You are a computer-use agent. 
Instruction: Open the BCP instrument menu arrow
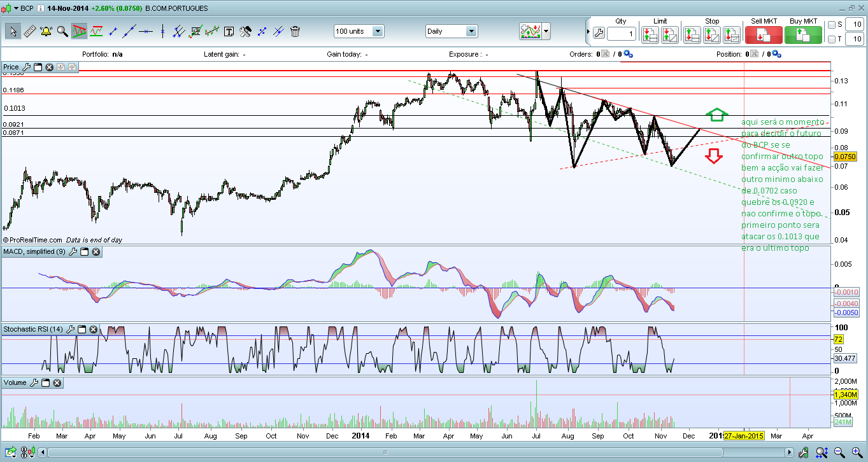[16, 8]
